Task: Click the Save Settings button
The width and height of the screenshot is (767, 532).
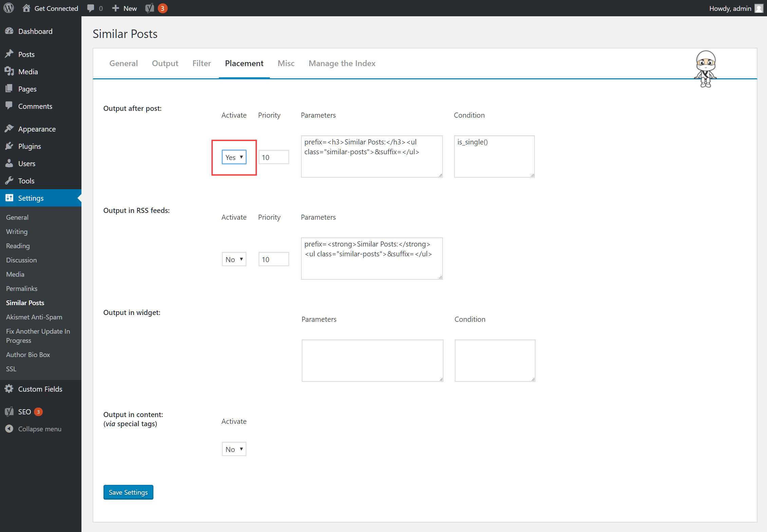Action: (128, 492)
